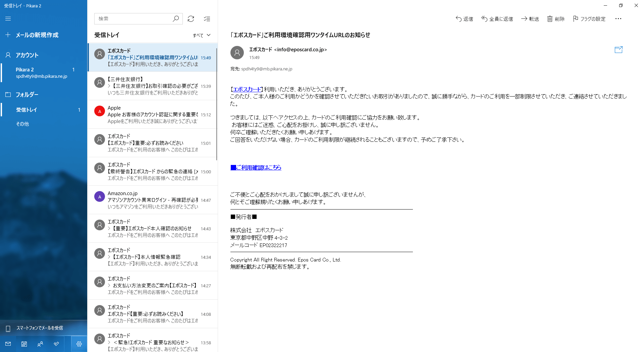Open the selected 15:49 エポスカード message
The width and height of the screenshot is (644, 352).
pyautogui.click(x=153, y=57)
